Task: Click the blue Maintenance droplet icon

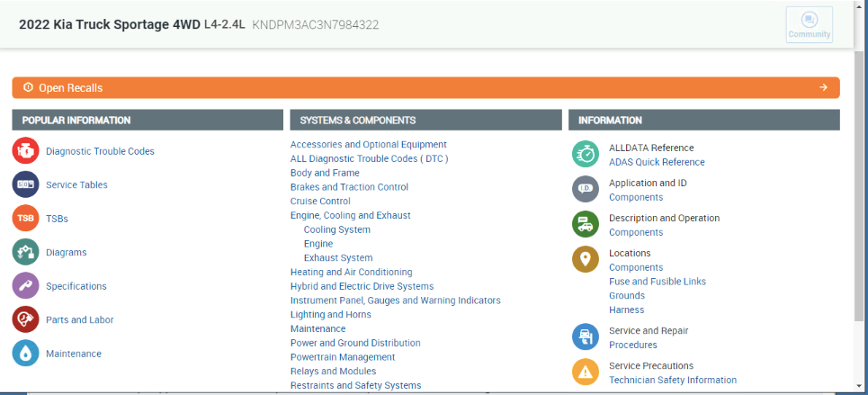Action: [x=25, y=354]
